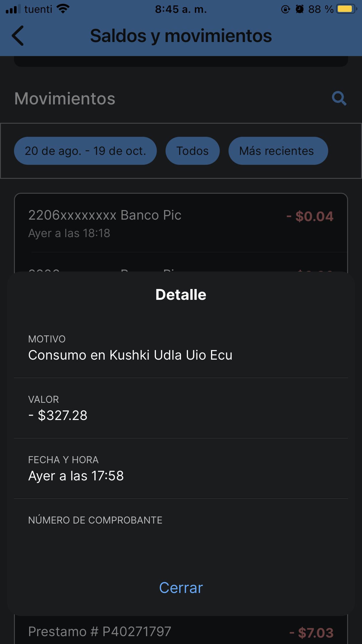Tap the Wi-Fi status icon
The height and width of the screenshot is (644, 362).
click(63, 9)
